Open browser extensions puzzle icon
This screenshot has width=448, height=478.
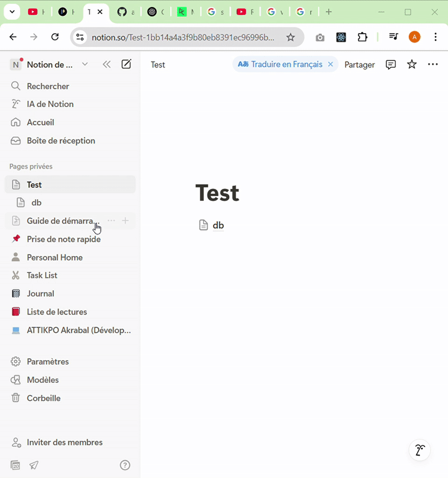pyautogui.click(x=362, y=37)
